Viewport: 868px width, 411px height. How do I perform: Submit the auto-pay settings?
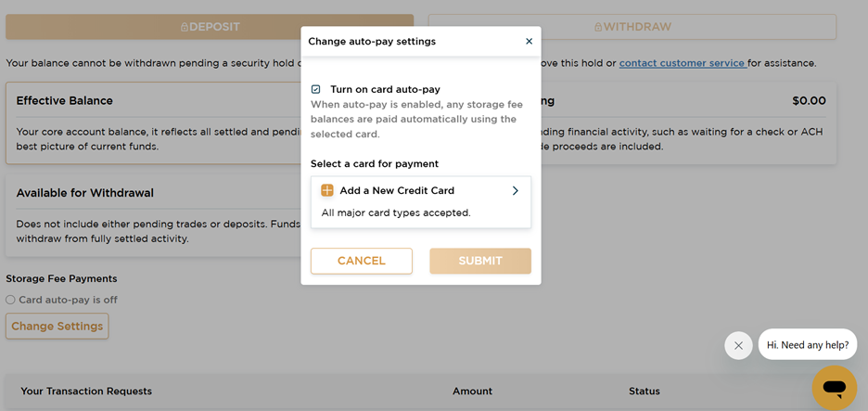pyautogui.click(x=480, y=261)
